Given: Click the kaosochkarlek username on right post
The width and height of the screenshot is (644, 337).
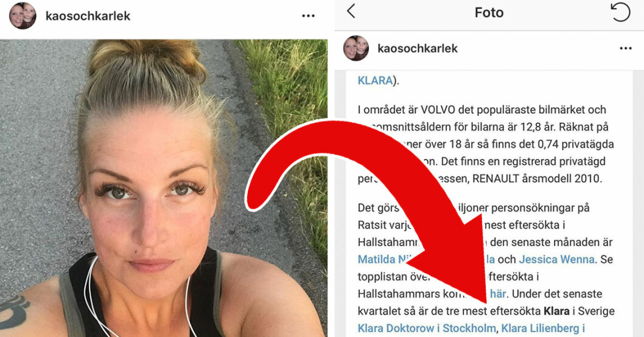Looking at the screenshot, I should [418, 49].
